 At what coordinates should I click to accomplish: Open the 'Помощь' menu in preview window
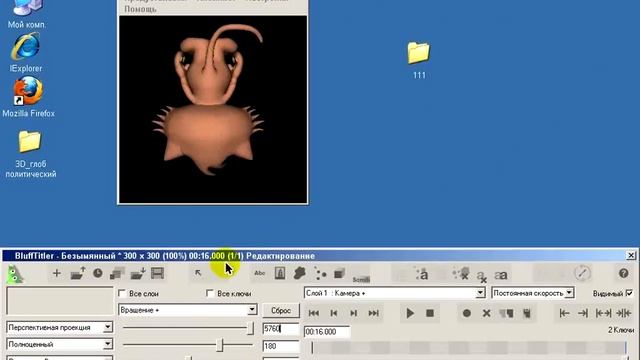coord(140,9)
